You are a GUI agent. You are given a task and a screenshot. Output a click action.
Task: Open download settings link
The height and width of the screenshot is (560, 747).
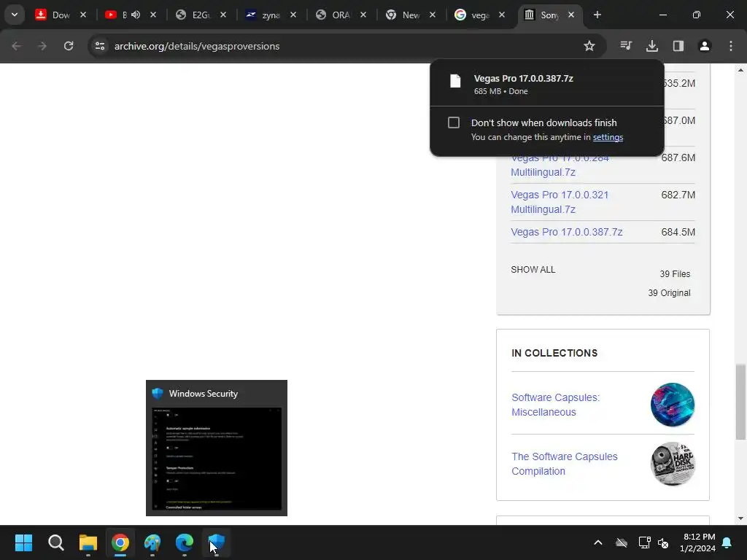coord(608,137)
